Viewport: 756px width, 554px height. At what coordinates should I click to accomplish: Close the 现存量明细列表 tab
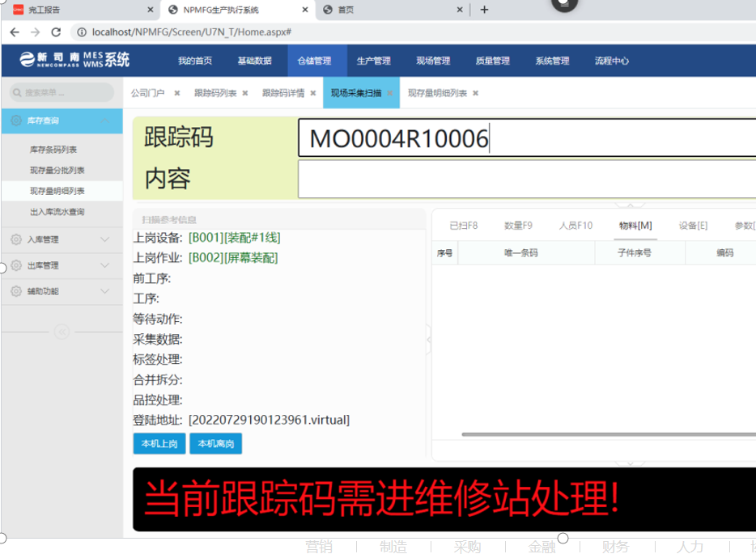click(476, 93)
